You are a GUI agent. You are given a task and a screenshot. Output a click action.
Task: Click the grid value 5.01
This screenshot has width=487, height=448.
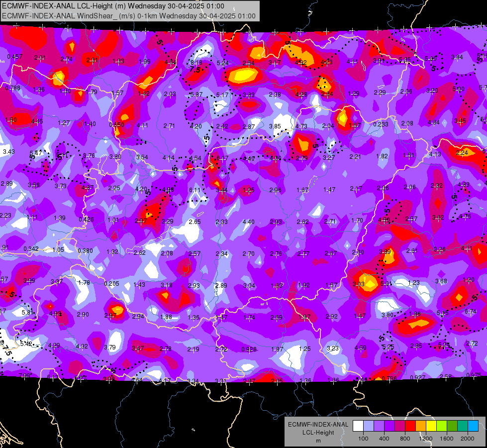(x=387, y=284)
